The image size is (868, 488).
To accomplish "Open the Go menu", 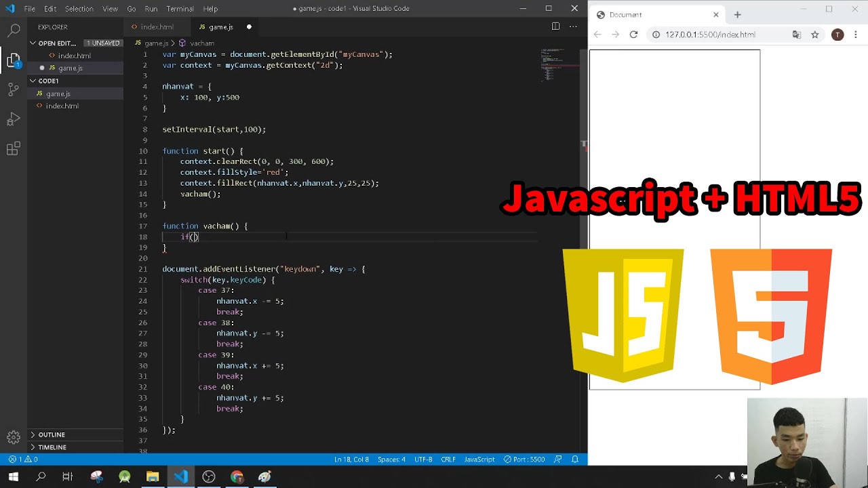I will [x=132, y=9].
